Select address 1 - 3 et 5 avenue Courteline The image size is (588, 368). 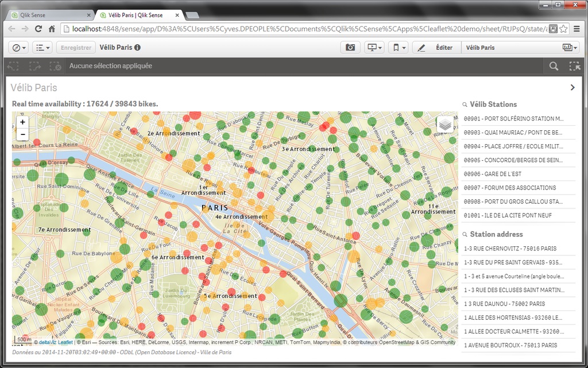pos(519,276)
